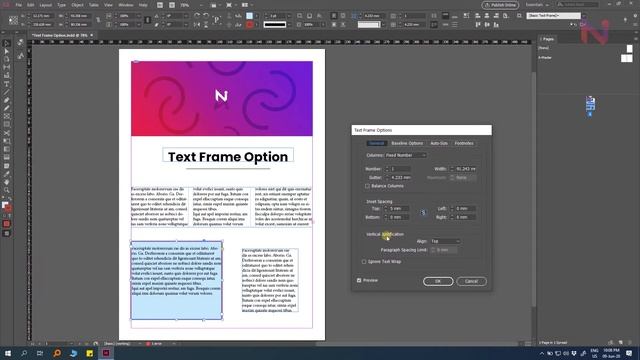Click the rotate 90° clockwise icon
The height and width of the screenshot is (360, 640).
click(x=197, y=16)
